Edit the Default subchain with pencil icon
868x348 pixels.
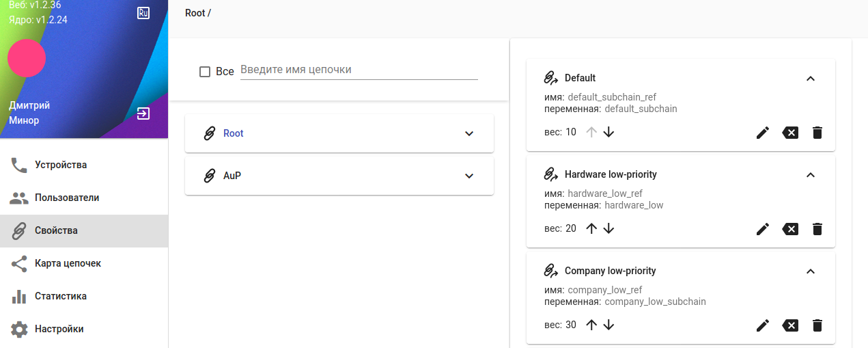pos(763,133)
